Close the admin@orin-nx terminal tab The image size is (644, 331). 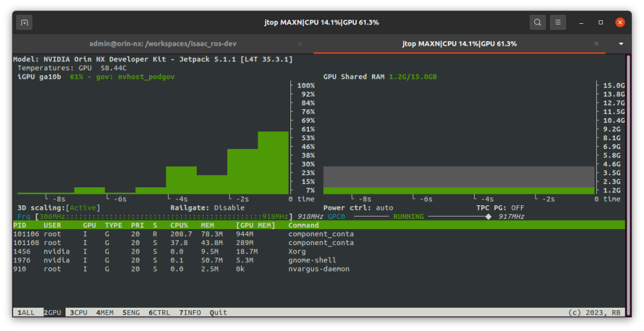pyautogui.click(x=299, y=44)
